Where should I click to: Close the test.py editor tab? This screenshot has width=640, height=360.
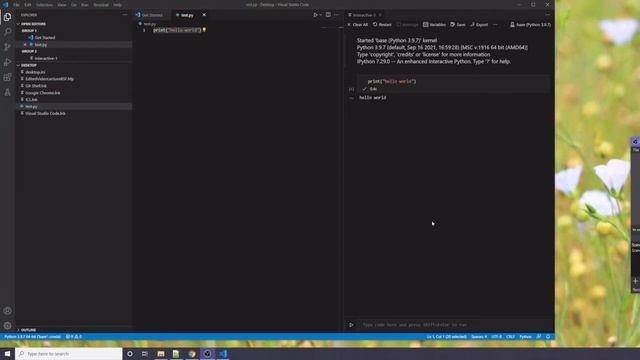(x=204, y=15)
